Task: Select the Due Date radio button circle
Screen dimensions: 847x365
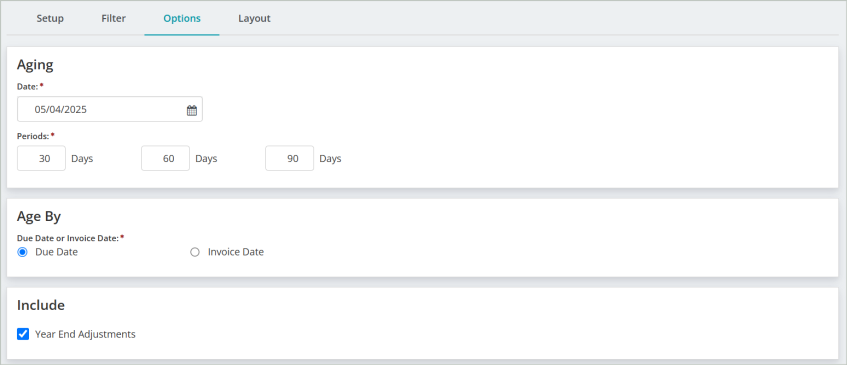Action: click(22, 252)
